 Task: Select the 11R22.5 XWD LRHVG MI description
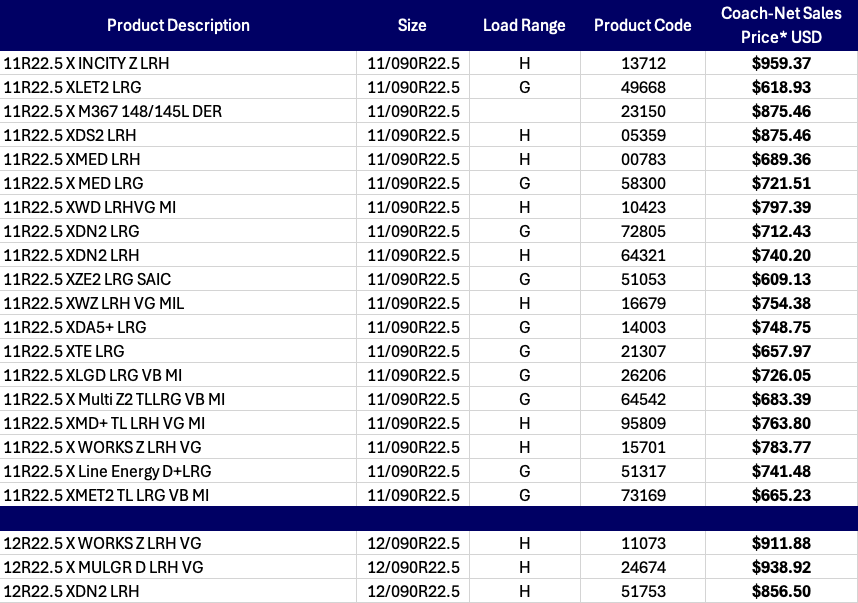[x=90, y=207]
